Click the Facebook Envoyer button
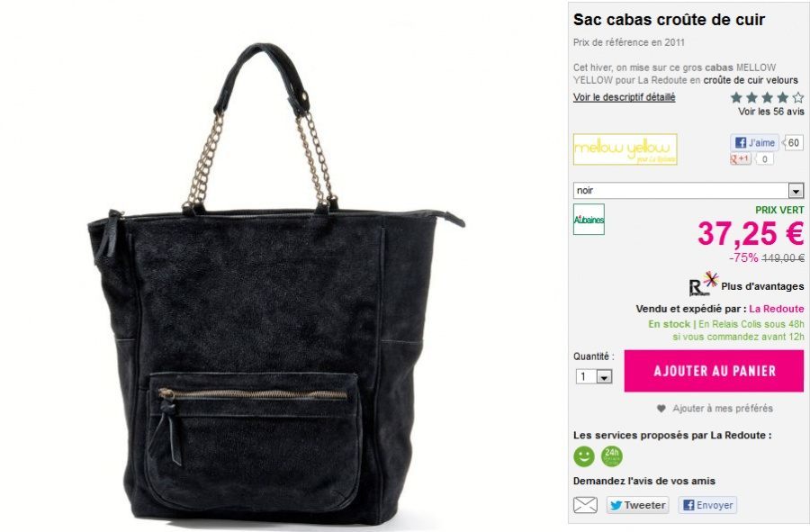Screen dimensions: 810x532 (707, 505)
